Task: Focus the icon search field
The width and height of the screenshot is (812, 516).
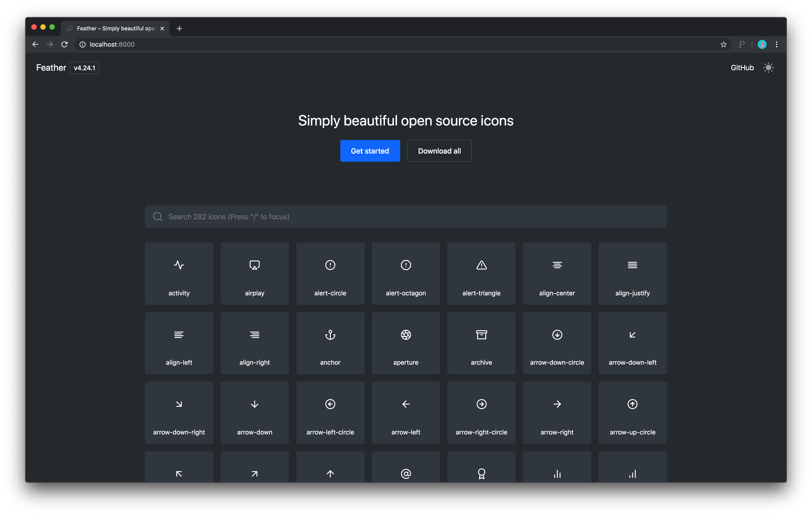Action: (x=406, y=216)
